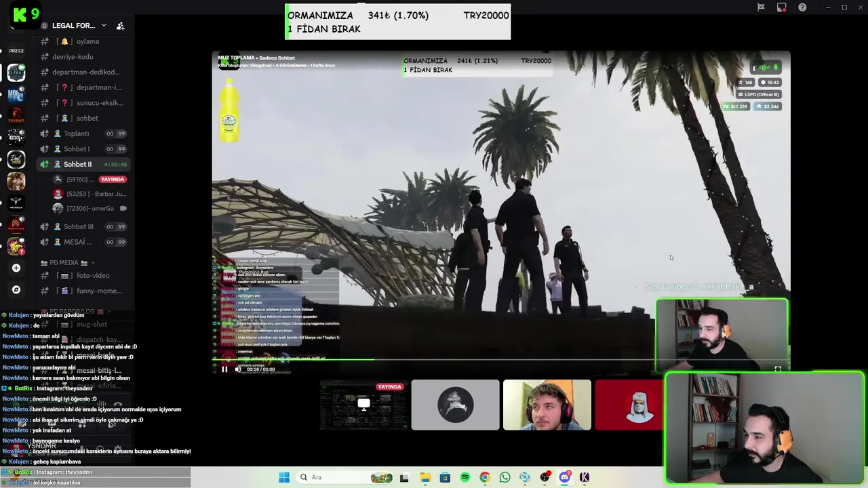Image resolution: width=868 pixels, height=488 pixels.
Task: Click the fullscreen icon on the stream video
Action: click(x=778, y=369)
